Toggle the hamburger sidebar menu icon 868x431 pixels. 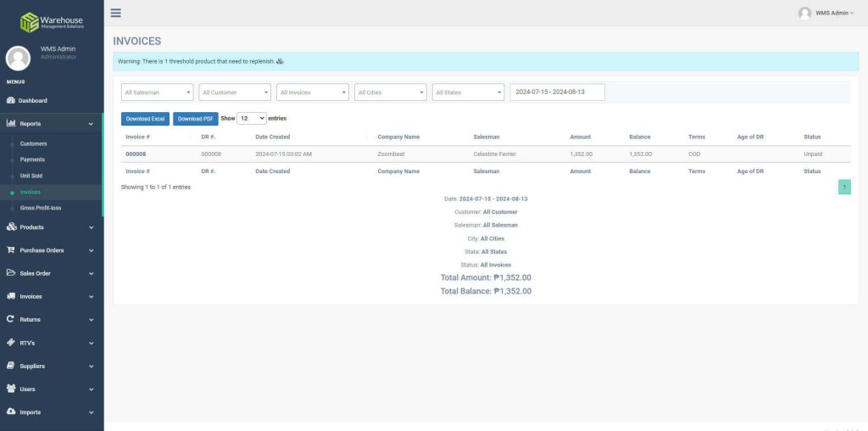point(115,13)
